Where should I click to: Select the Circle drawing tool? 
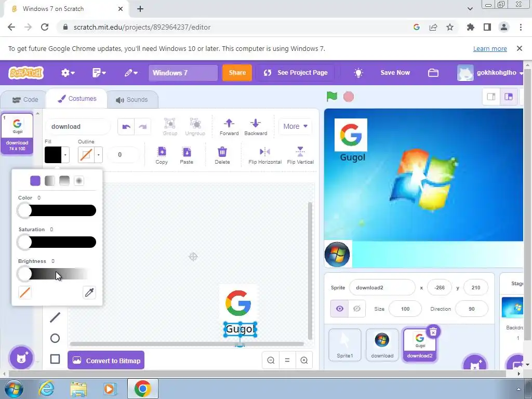(x=55, y=338)
